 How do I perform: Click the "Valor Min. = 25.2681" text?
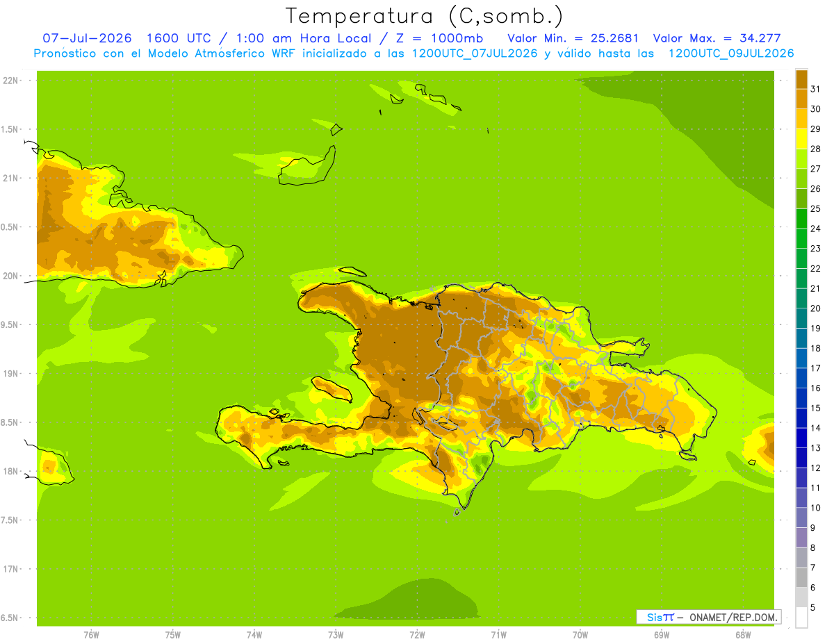tap(573, 38)
